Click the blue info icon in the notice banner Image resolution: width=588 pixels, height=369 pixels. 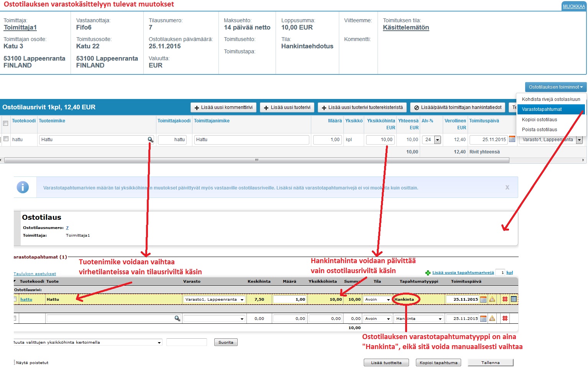pos(23,187)
